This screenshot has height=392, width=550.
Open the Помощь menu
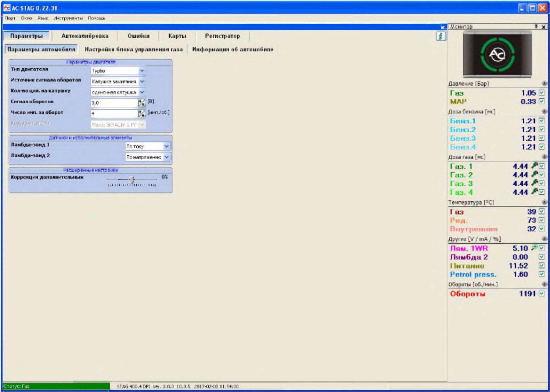(x=96, y=18)
